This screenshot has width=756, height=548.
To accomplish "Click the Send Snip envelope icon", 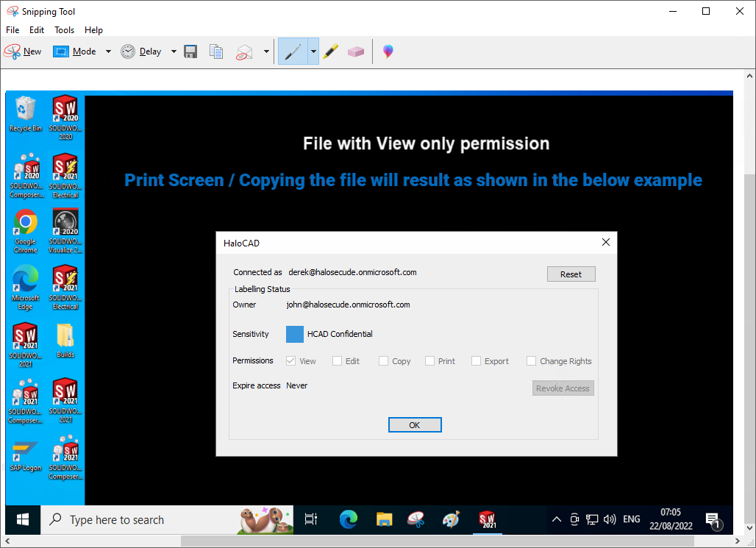I will click(x=244, y=51).
